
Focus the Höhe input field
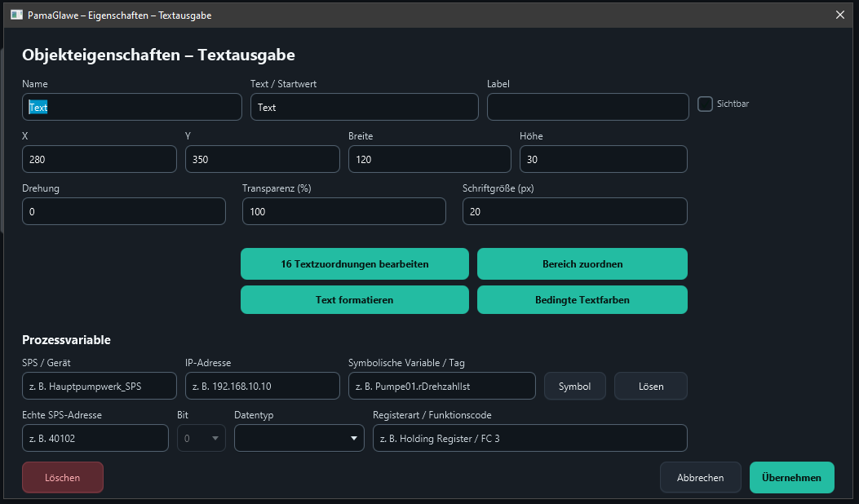[x=603, y=159]
